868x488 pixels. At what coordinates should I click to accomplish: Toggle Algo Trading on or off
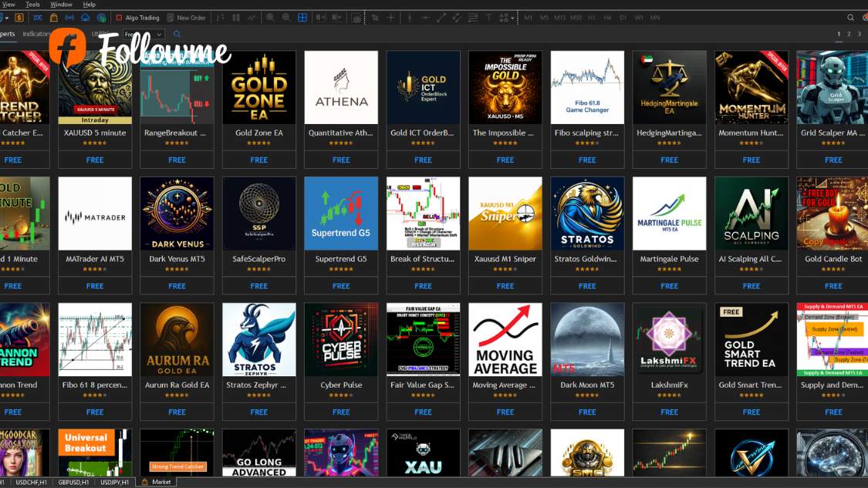coord(137,18)
